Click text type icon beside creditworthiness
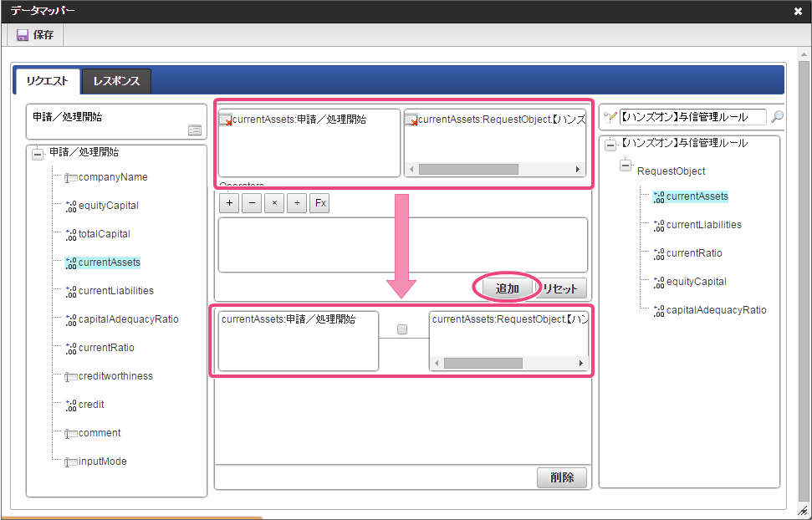 pyautogui.click(x=71, y=377)
